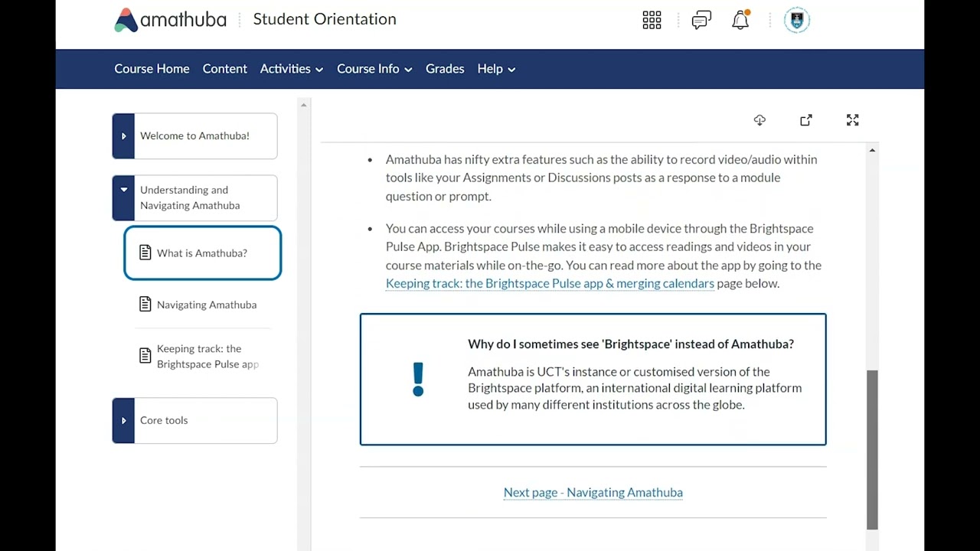
Task: Click the 'Amathuba has nifty extra features' paragraph
Action: pyautogui.click(x=601, y=178)
